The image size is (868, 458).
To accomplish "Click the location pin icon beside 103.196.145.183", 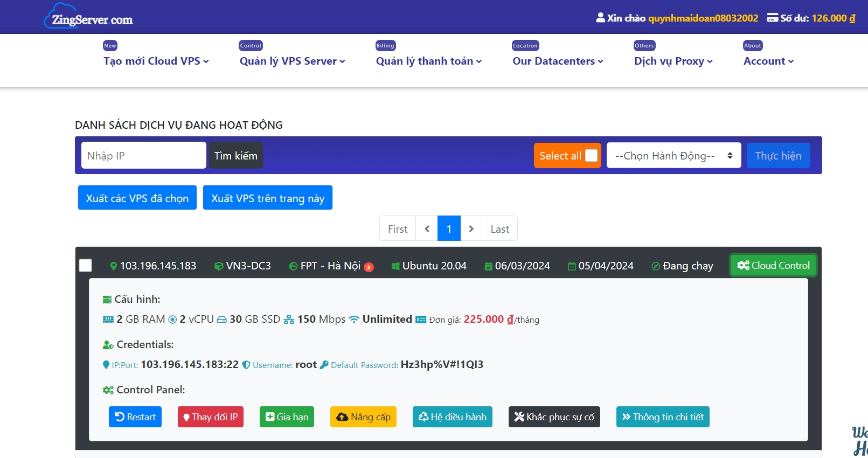I will tap(113, 266).
